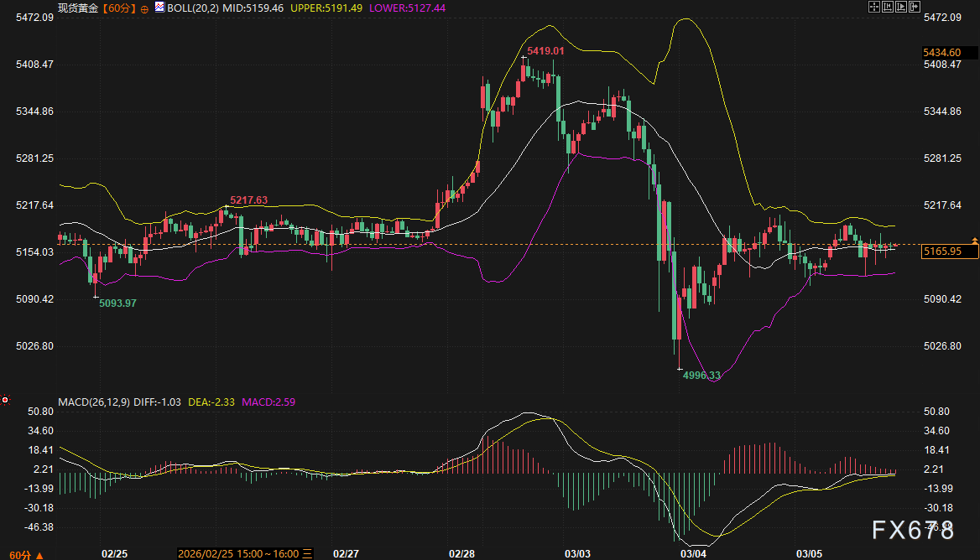Click the orange circle-plus icon beside 60分

[x=144, y=8]
